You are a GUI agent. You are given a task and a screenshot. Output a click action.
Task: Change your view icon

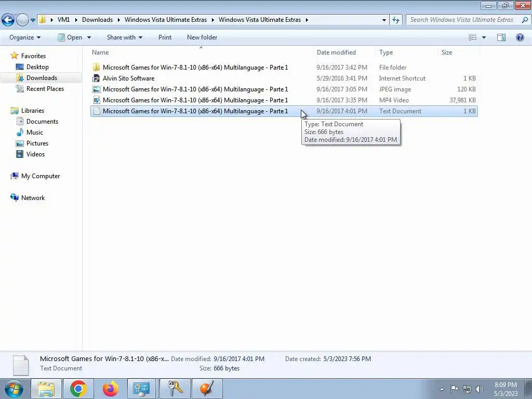pyautogui.click(x=472, y=37)
